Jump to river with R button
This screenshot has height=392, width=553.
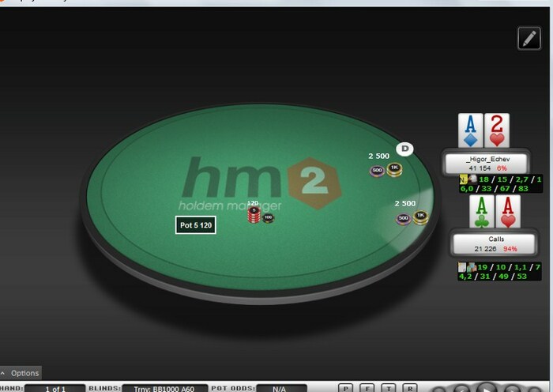(x=410, y=389)
